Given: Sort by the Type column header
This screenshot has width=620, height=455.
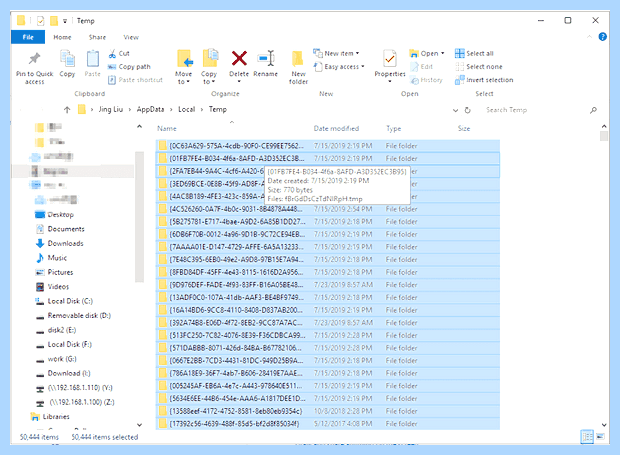Looking at the screenshot, I should [x=393, y=128].
